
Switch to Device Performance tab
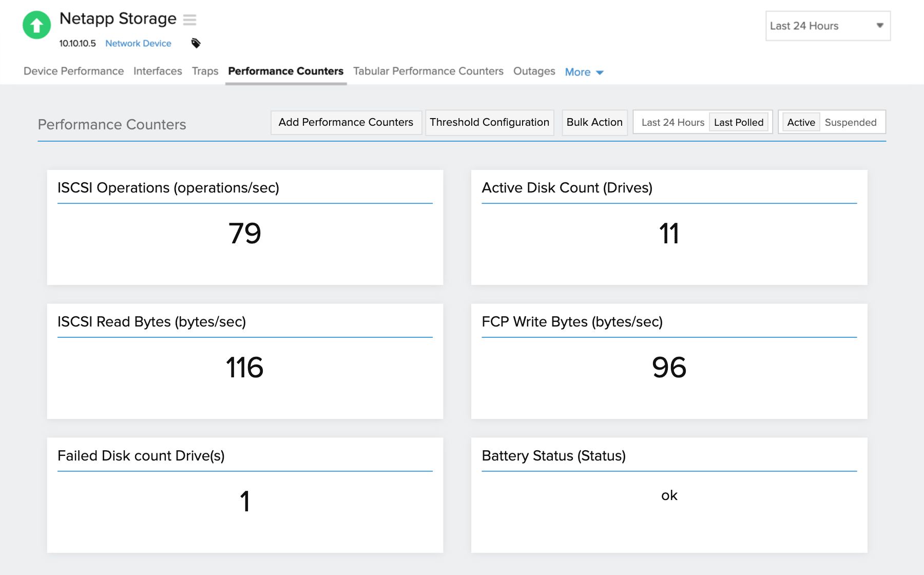pyautogui.click(x=73, y=71)
